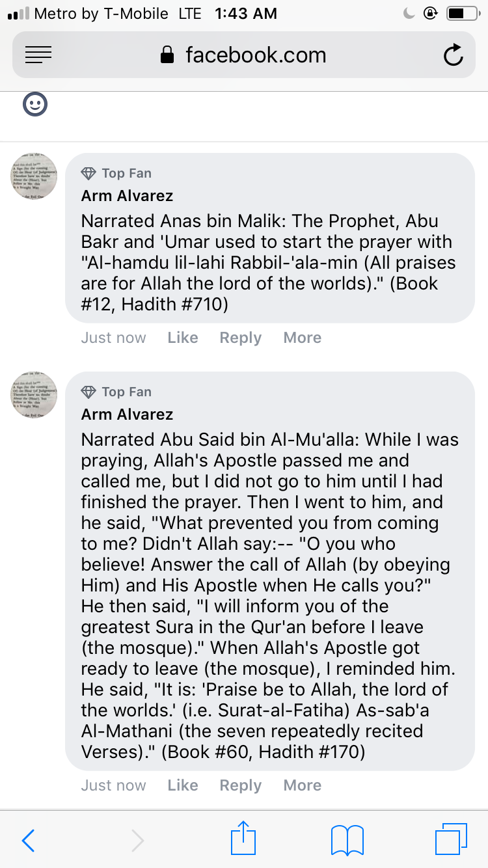Reply to the Abu Said comment

click(240, 785)
